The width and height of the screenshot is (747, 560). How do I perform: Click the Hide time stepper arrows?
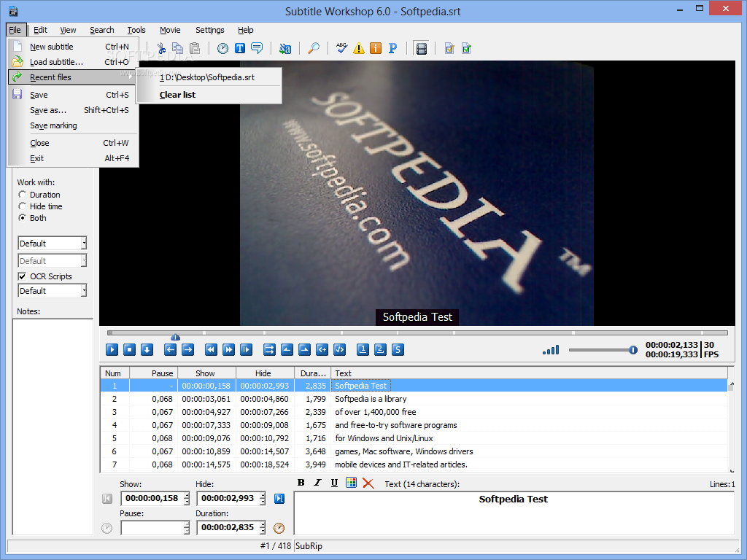(x=263, y=499)
